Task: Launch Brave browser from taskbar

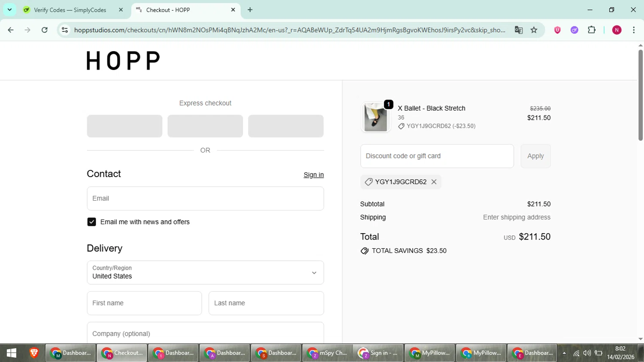Action: pyautogui.click(x=34, y=353)
